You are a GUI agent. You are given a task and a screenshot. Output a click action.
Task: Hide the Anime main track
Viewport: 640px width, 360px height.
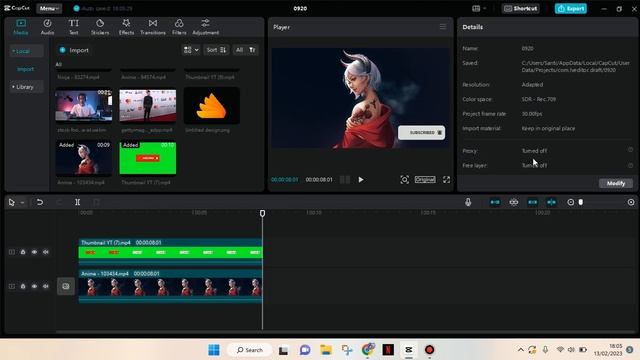click(x=34, y=286)
